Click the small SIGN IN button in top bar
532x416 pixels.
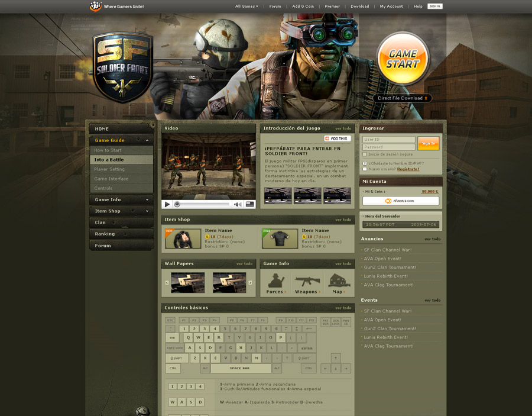(x=435, y=6)
